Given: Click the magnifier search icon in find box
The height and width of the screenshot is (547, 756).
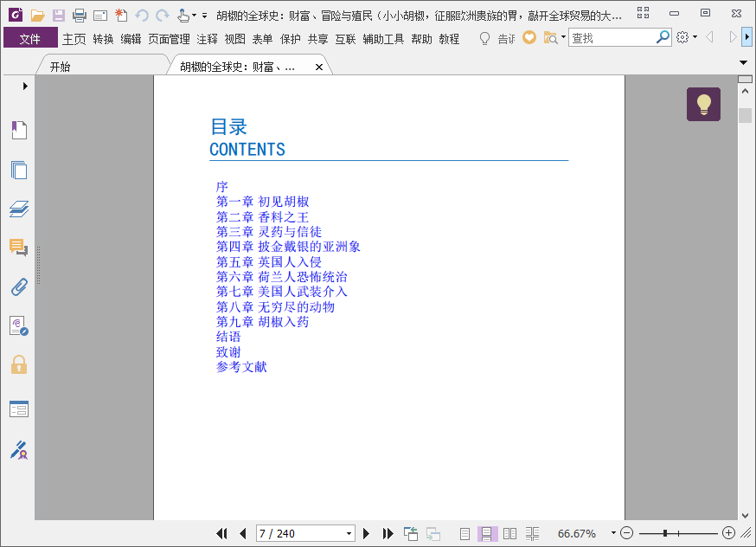Looking at the screenshot, I should point(663,36).
